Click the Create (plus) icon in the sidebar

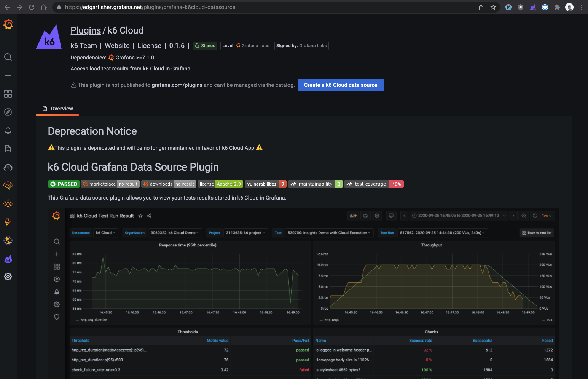[x=8, y=75]
